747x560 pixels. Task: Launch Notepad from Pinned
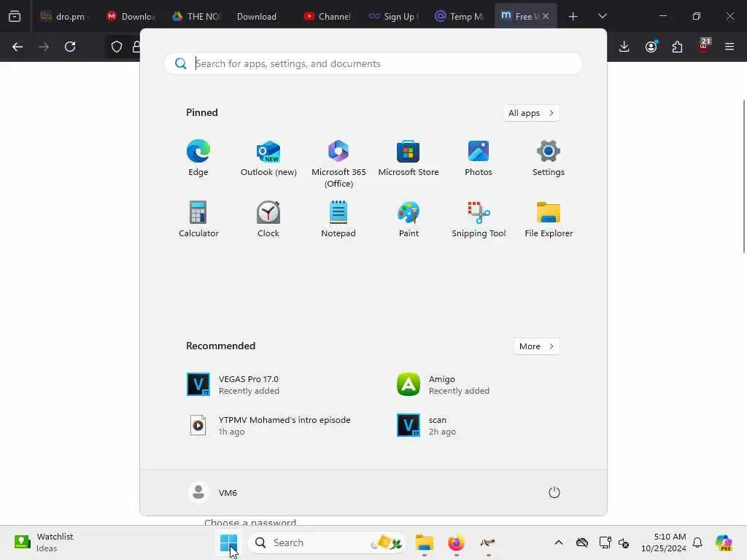338,219
